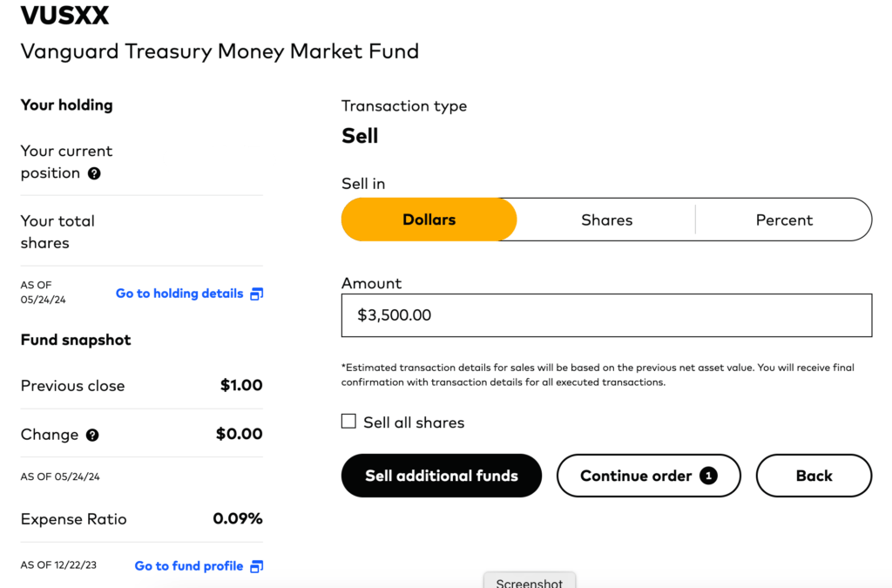Click help icon next to Change
This screenshot has width=892, height=588.
[92, 435]
